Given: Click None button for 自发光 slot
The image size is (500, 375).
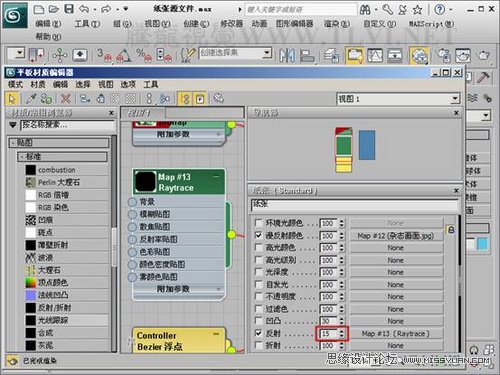Looking at the screenshot, I should (396, 285).
